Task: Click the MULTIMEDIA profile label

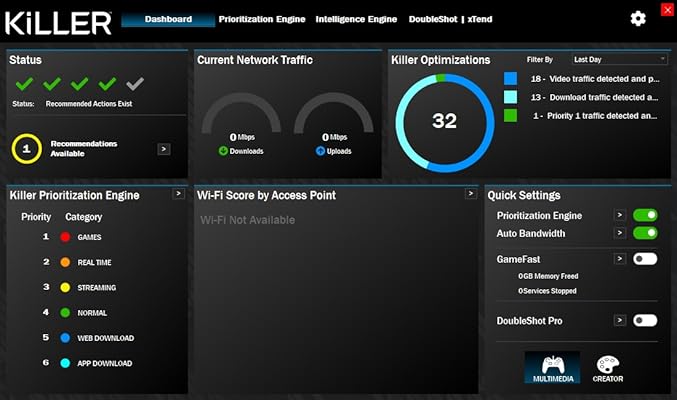Action: tap(553, 379)
